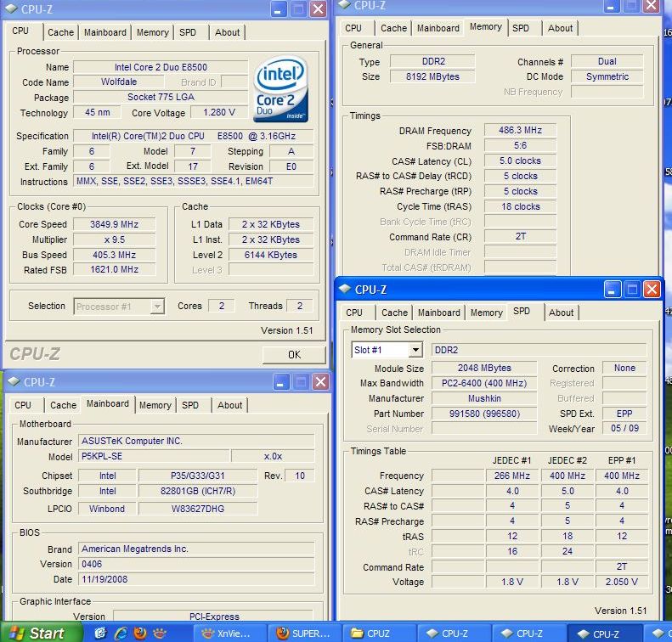Click the Core Speed value '3849.9 MHz'
Screen dimensions: 672x642
[x=114, y=224]
